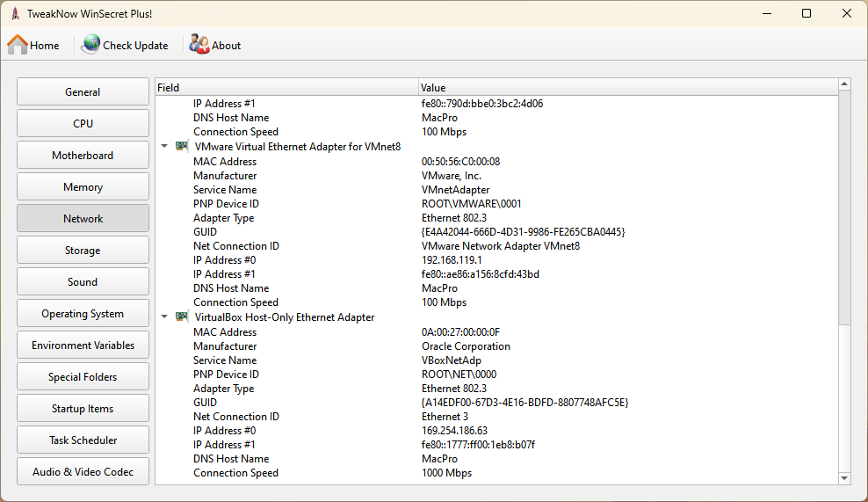Open the Special Folders section
The width and height of the screenshot is (868, 502).
(x=83, y=376)
